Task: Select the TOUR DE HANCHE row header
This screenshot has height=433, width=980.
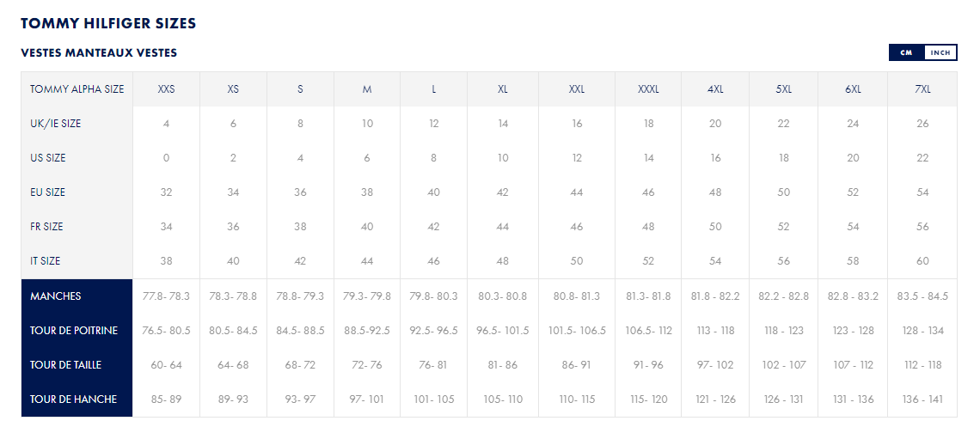Action: coord(73,399)
